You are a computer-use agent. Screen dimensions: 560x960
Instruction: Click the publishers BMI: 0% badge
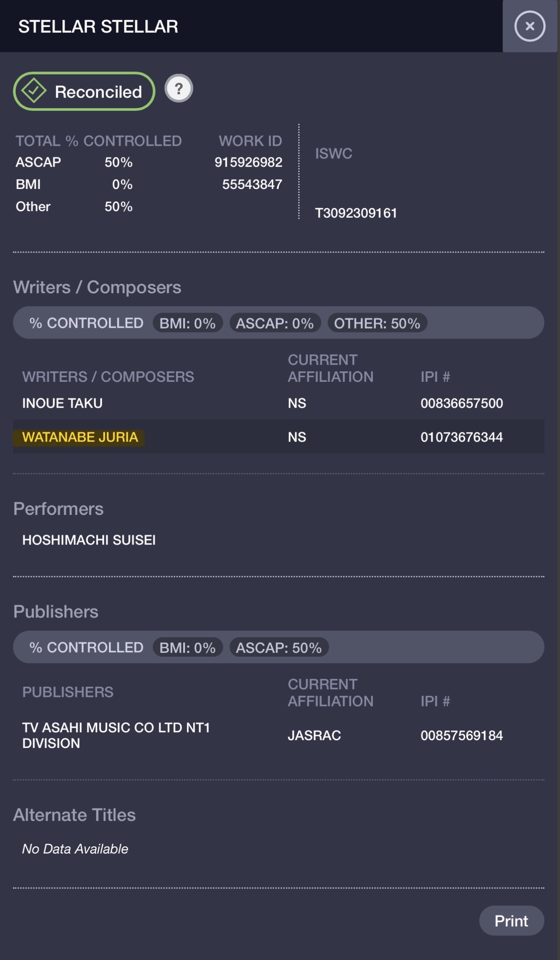[x=188, y=647]
